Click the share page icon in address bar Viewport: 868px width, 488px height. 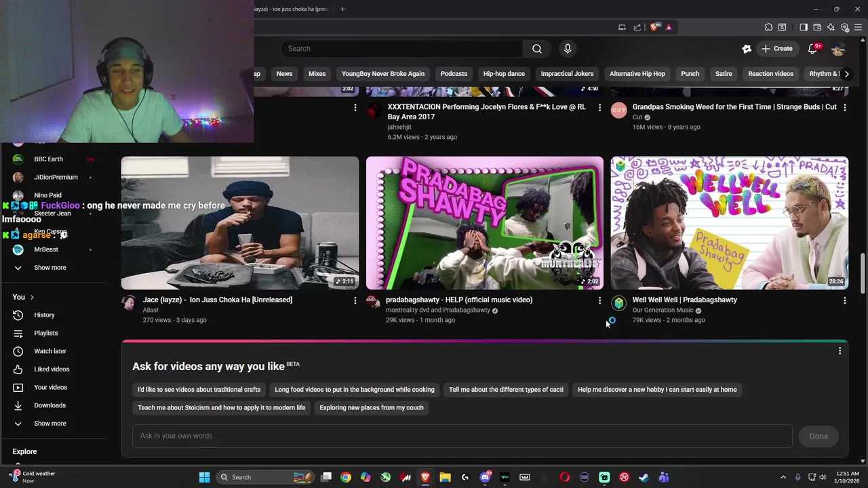(637, 27)
